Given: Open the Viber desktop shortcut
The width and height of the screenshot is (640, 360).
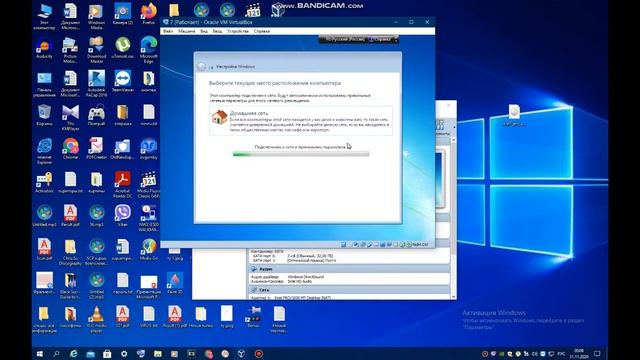Looking at the screenshot, I should click(122, 216).
